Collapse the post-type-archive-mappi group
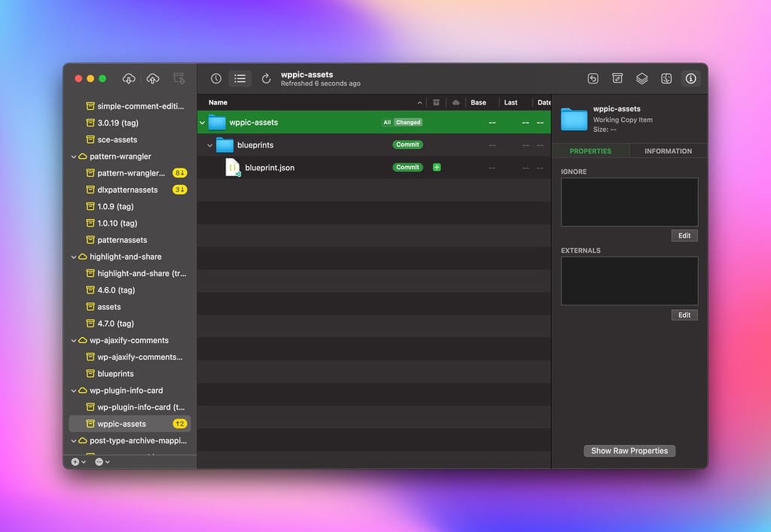 [x=74, y=441]
